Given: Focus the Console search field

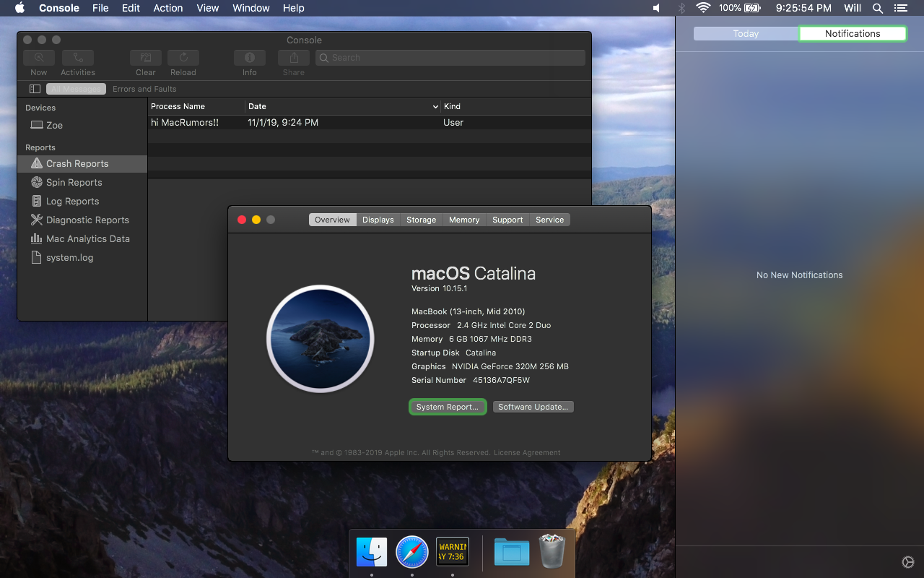Looking at the screenshot, I should click(450, 58).
